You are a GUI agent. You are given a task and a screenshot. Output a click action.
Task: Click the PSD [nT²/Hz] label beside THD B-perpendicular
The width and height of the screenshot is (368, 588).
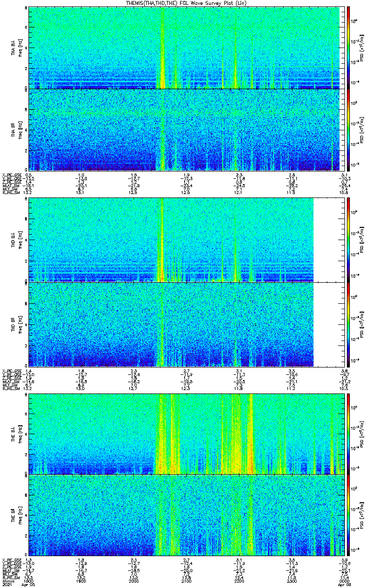click(361, 240)
